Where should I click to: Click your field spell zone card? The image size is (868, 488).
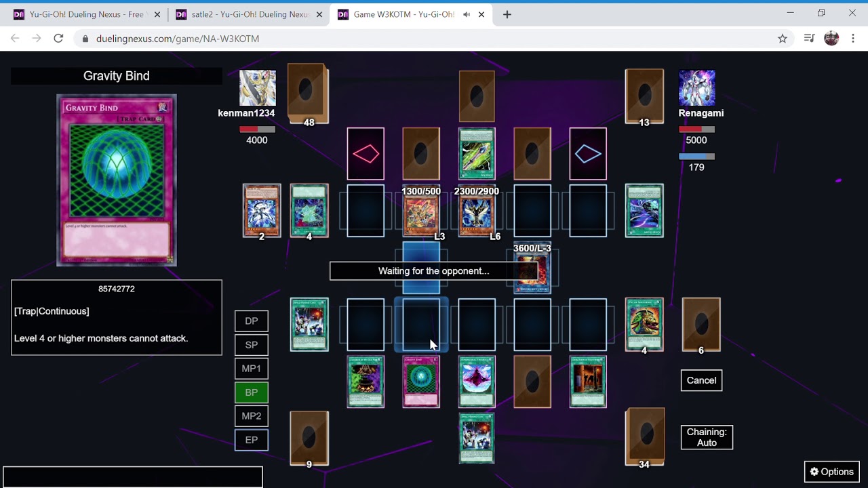coord(309,325)
